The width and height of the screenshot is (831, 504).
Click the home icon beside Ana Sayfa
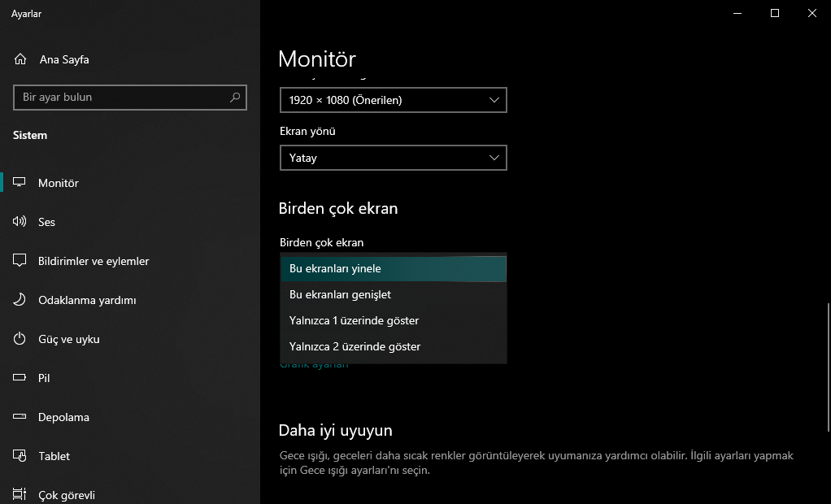click(x=20, y=59)
